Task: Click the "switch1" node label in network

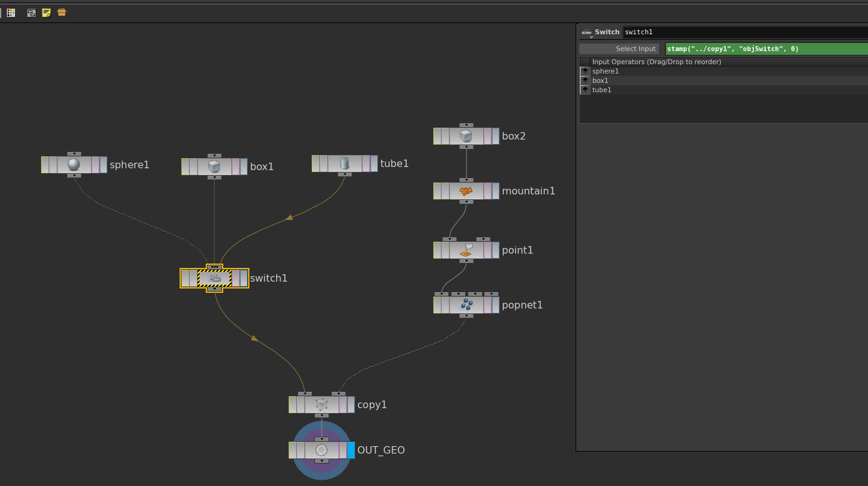Action: tap(269, 279)
